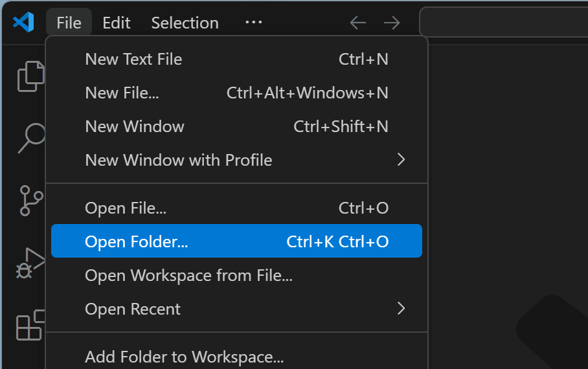
Task: Open the Explorer view in activity bar
Action: click(x=30, y=76)
